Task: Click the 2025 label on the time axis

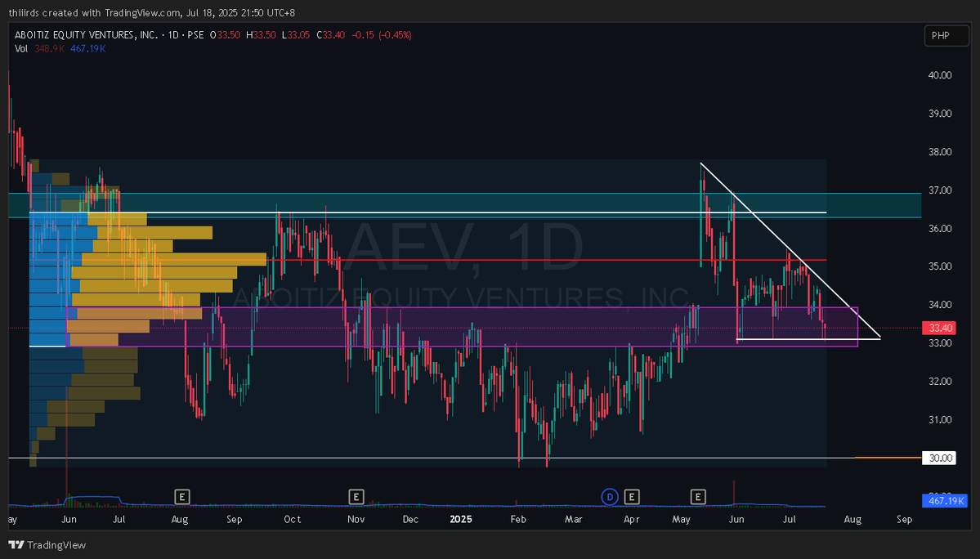Action: (x=461, y=519)
